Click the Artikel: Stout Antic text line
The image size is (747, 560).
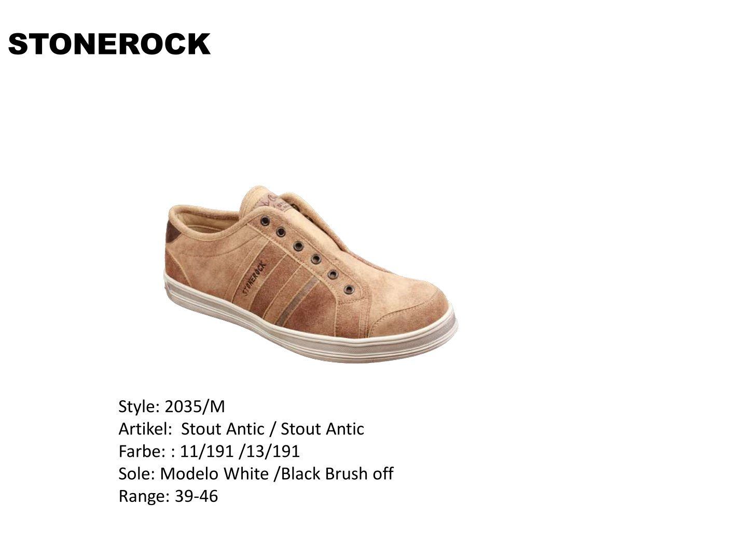click(241, 429)
